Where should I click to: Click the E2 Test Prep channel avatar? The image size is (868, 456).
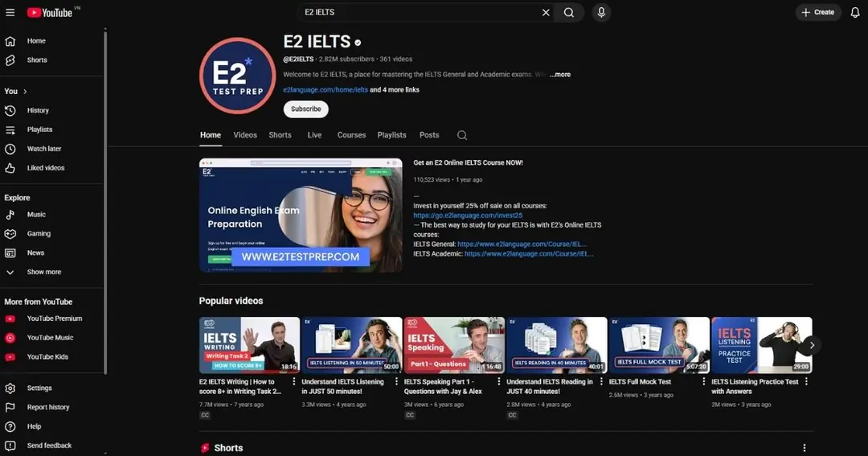point(237,76)
